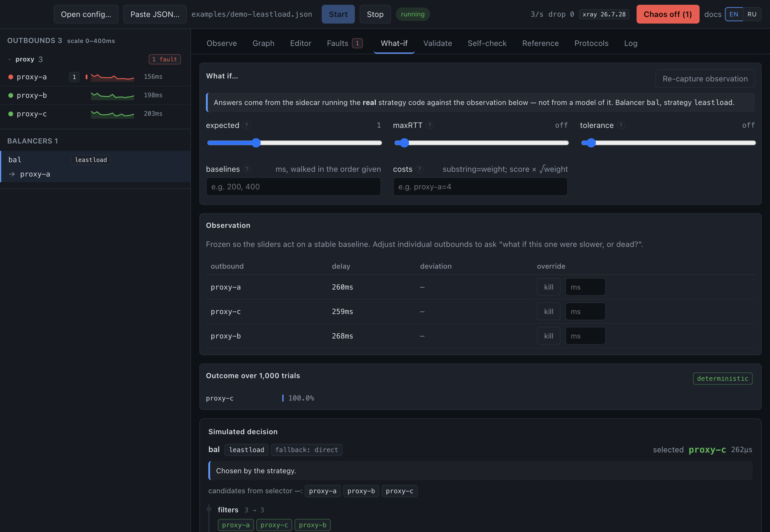Click the tolerance slider handle
Image resolution: width=770 pixels, height=532 pixels.
(591, 143)
